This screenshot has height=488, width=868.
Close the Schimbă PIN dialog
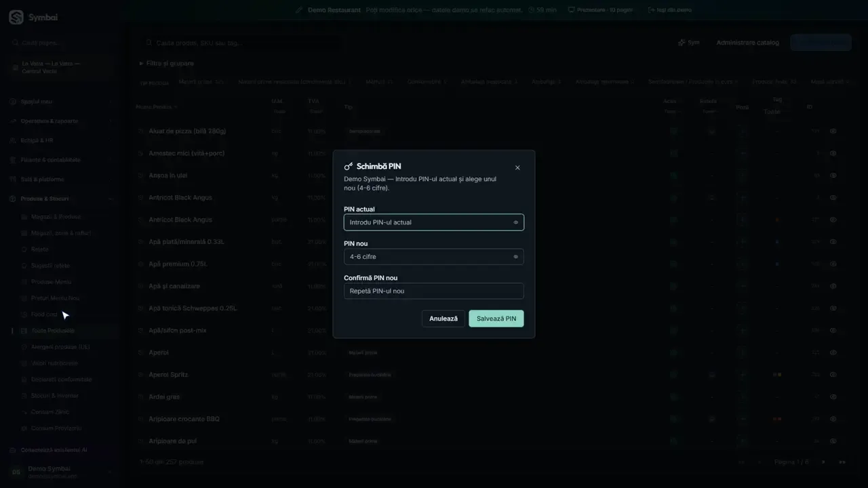(x=517, y=167)
